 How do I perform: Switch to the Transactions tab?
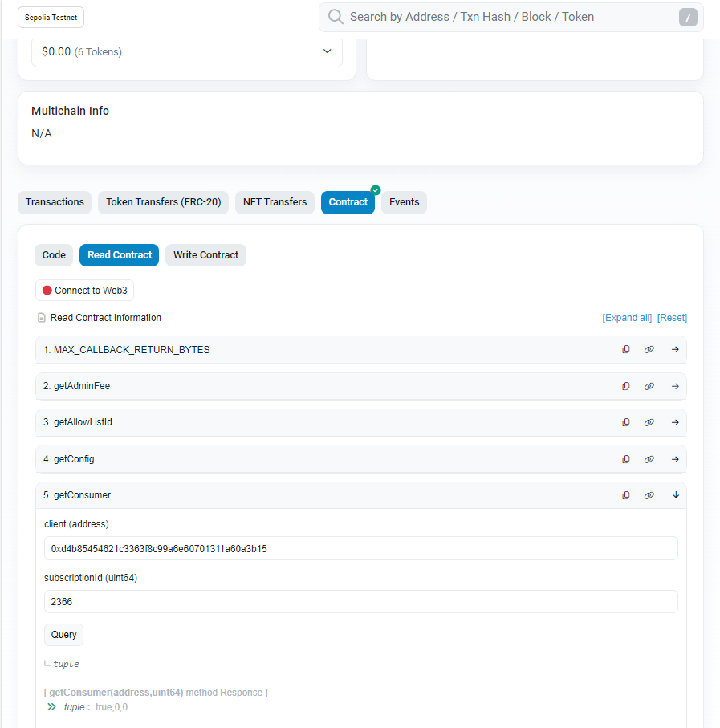click(55, 202)
